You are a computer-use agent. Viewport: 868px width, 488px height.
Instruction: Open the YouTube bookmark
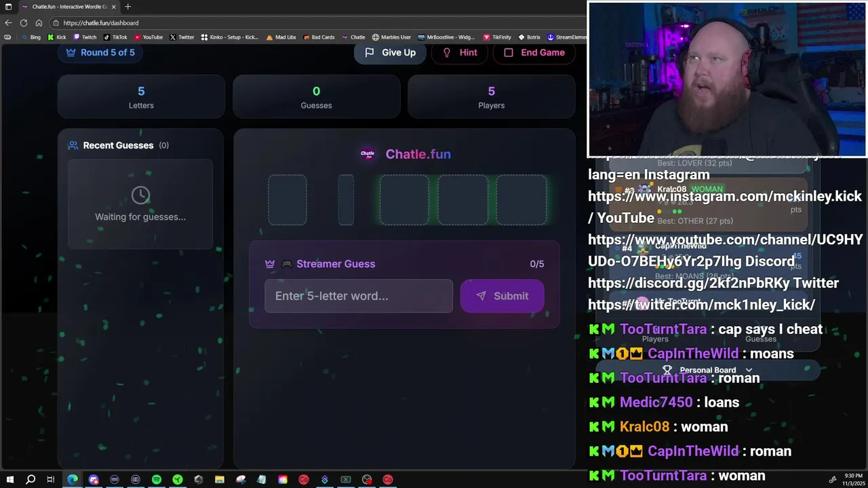(x=149, y=37)
